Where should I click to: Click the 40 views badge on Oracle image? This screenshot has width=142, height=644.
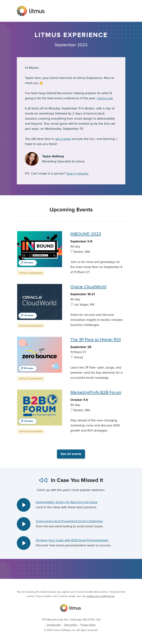click(x=28, y=315)
